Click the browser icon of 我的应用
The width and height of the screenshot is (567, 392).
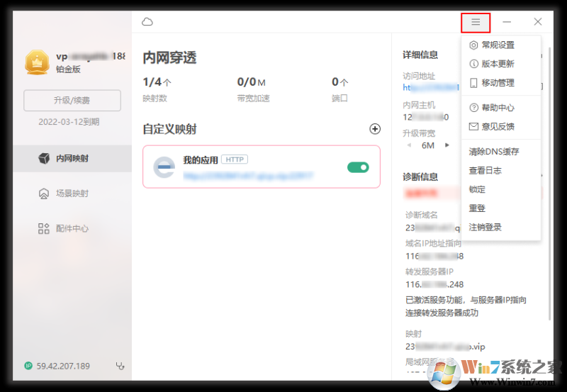tap(164, 167)
